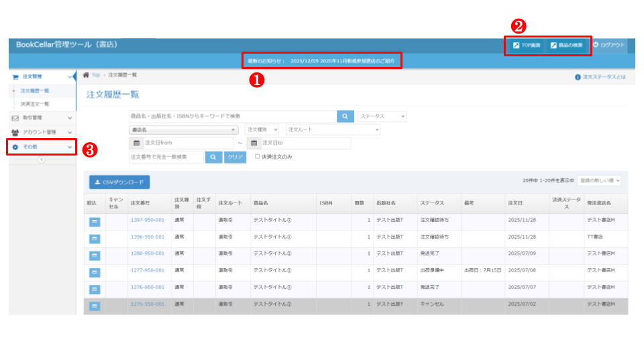644x362 pixels.
Task: Enable the 決済注文のみ checkbox
Action: point(258,157)
